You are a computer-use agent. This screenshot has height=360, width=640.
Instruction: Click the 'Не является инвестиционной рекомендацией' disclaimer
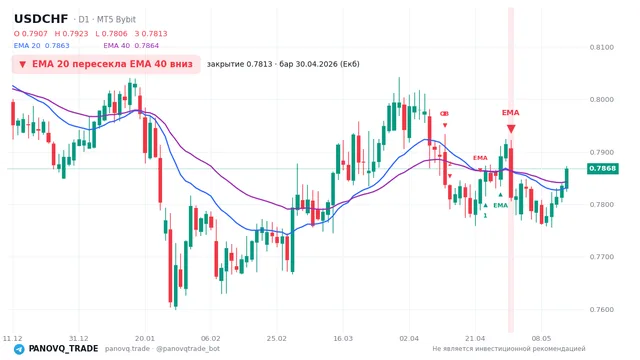click(x=509, y=349)
